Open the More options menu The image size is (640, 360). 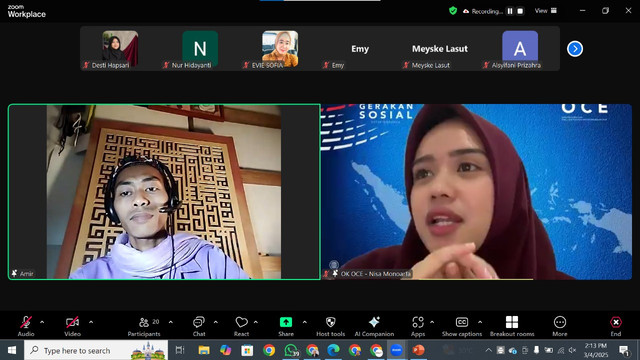(x=560, y=326)
